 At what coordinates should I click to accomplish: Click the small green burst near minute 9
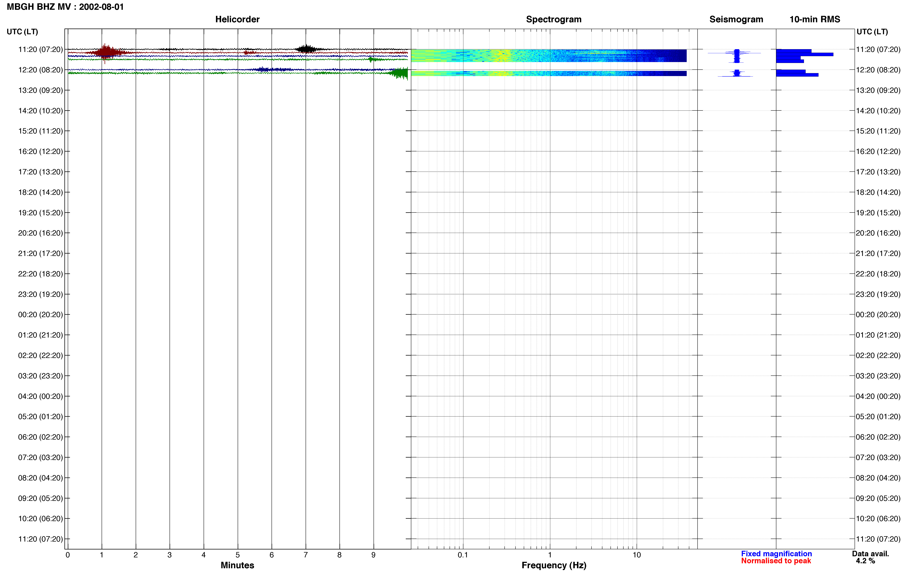coord(373,59)
